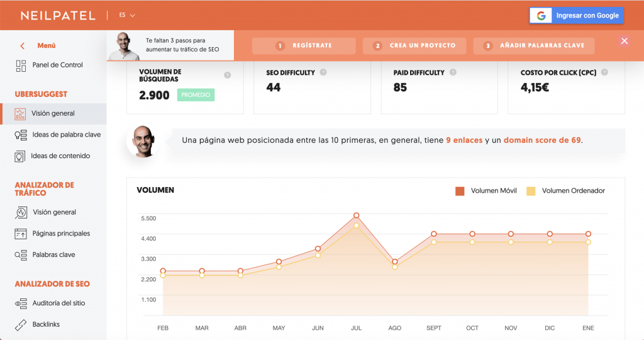Open the Backlinks link icon
This screenshot has height=340, width=644.
click(x=21, y=325)
